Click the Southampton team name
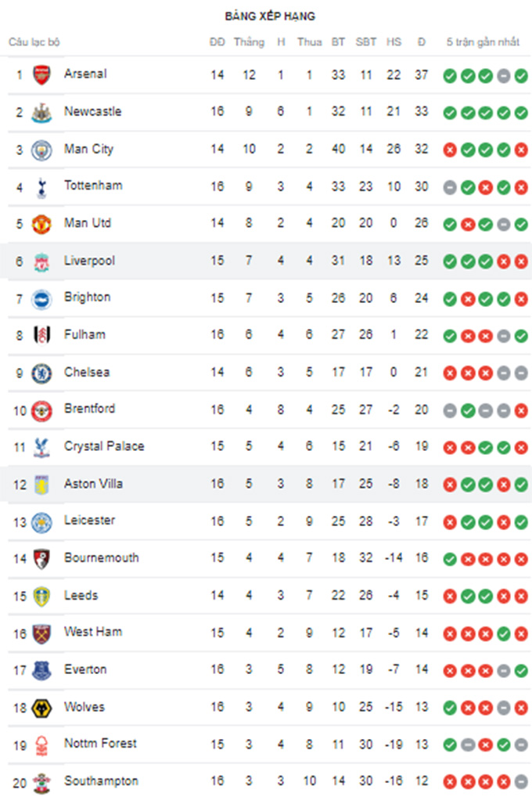 101,781
